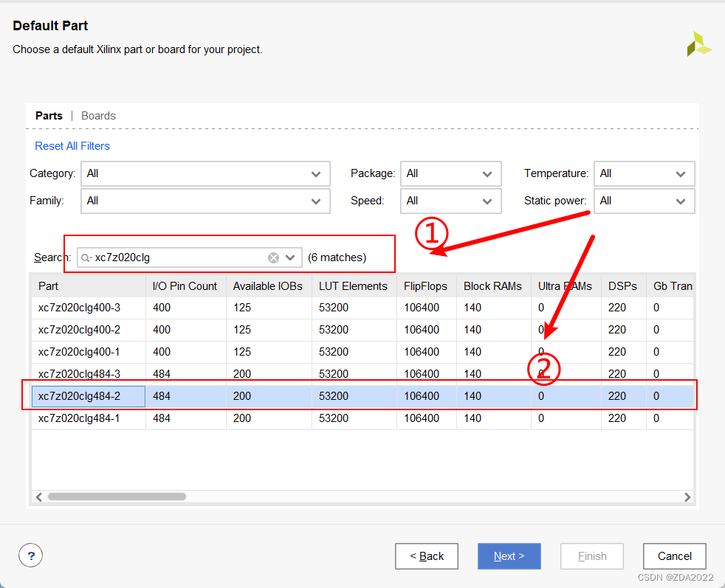Sort by the DSPs column header
This screenshot has height=588, width=725.
tap(623, 286)
